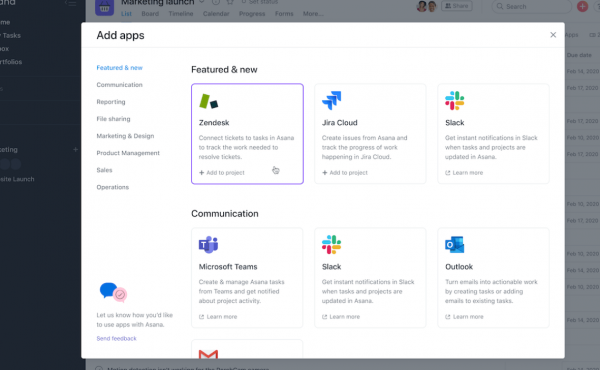The width and height of the screenshot is (600, 370).
Task: Switch to the Forms tab behind dialog
Action: tap(284, 14)
